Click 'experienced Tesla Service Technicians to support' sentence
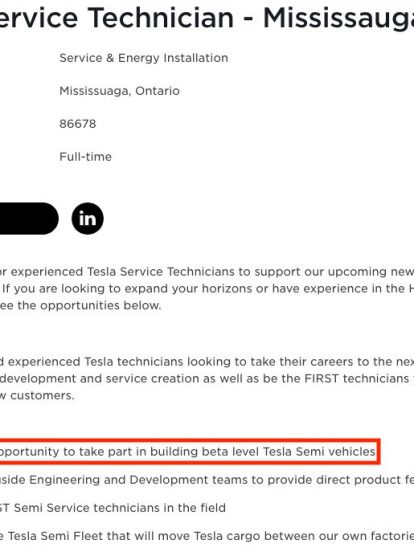 207,272
